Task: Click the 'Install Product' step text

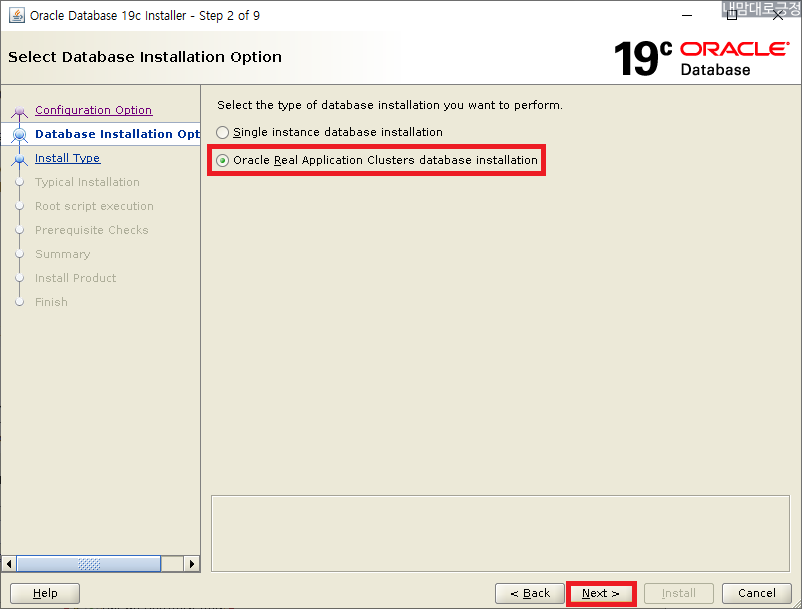Action: pyautogui.click(x=75, y=278)
